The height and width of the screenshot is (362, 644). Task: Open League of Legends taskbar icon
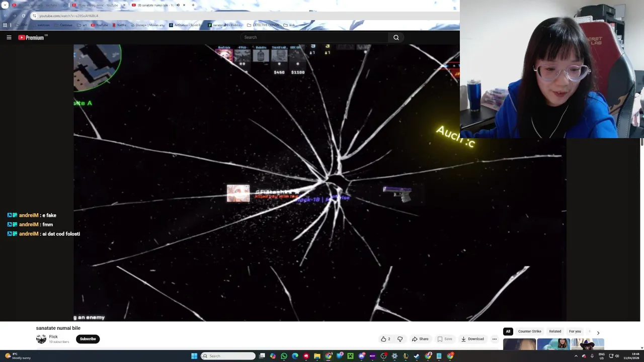[x=406, y=356]
